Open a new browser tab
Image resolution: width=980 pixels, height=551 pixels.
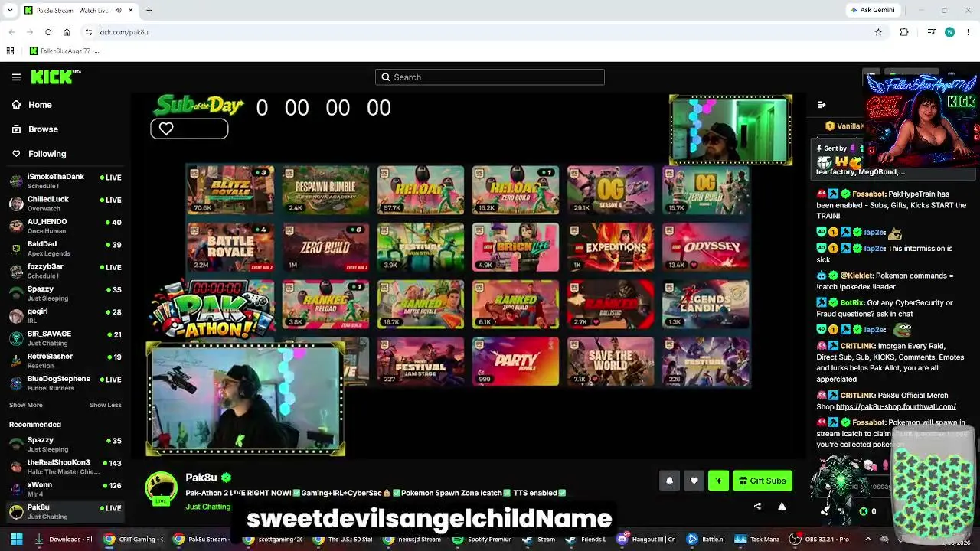149,10
